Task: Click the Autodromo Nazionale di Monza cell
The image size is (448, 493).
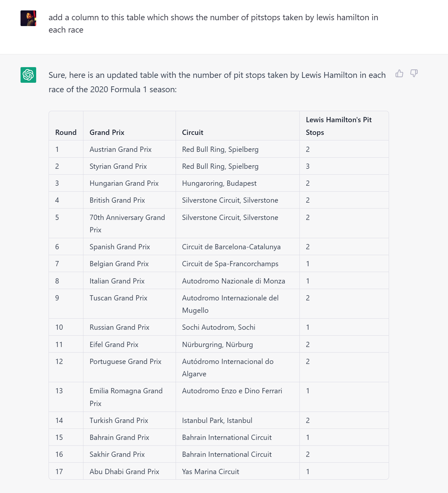Action: [233, 281]
